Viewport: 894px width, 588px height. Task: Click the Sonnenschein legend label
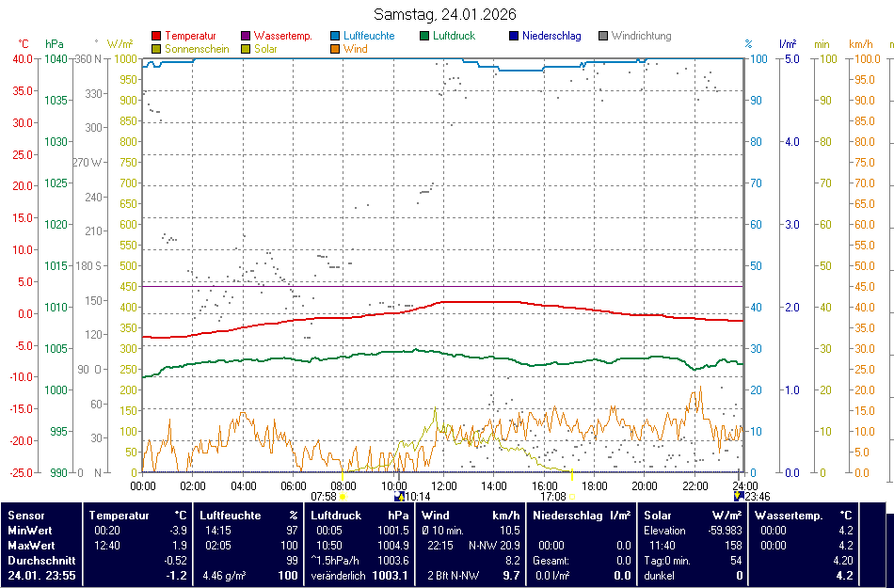(x=197, y=49)
